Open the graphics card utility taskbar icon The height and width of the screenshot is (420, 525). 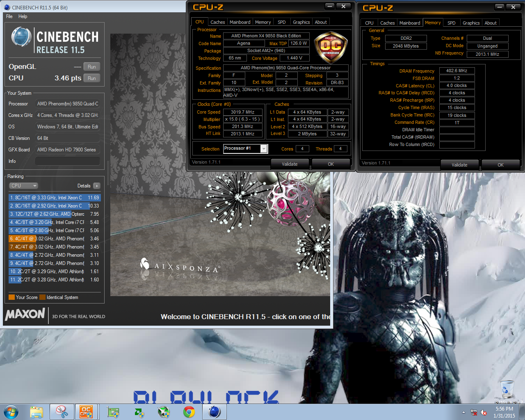click(x=113, y=412)
